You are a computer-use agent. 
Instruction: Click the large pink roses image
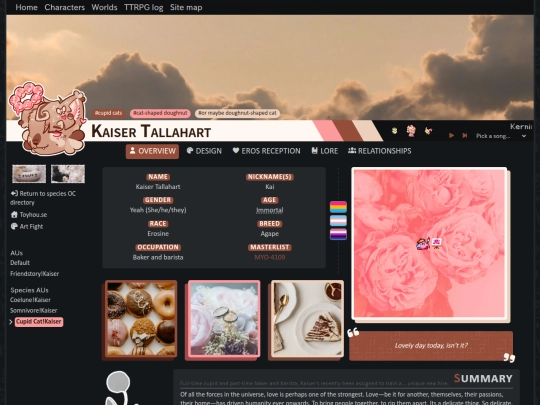click(x=429, y=243)
